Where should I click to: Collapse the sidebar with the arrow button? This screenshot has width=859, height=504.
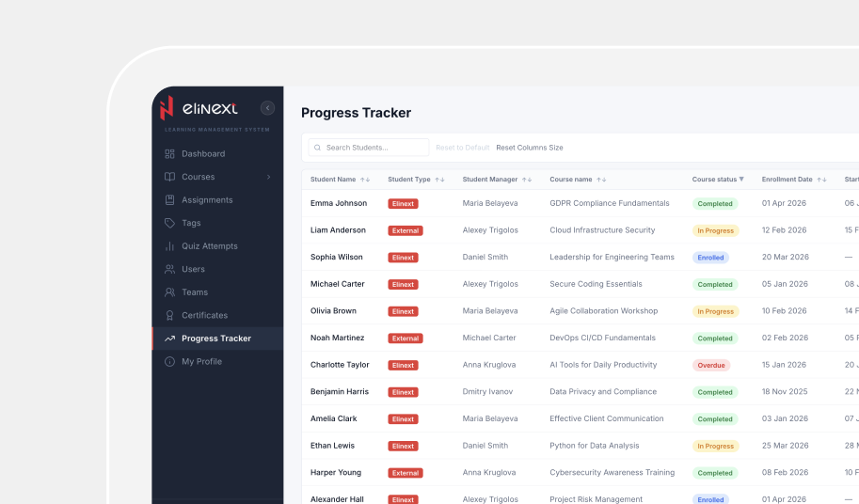click(267, 108)
